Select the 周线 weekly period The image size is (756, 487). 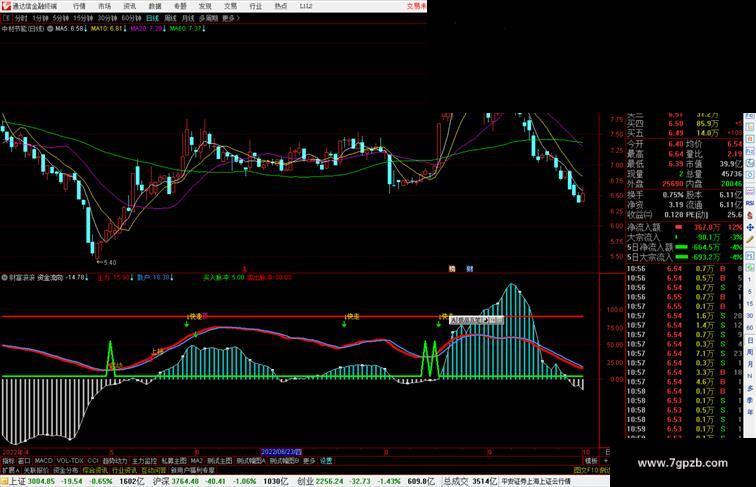[170, 18]
